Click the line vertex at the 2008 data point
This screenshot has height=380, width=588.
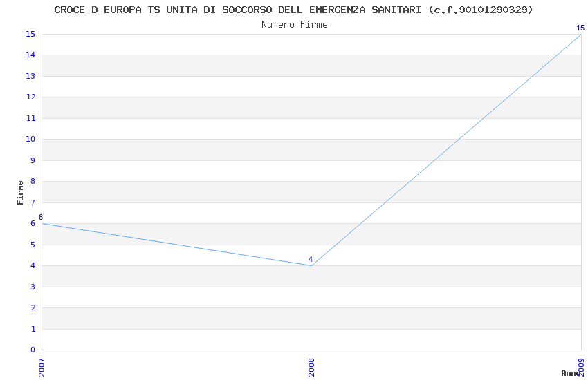pos(311,265)
